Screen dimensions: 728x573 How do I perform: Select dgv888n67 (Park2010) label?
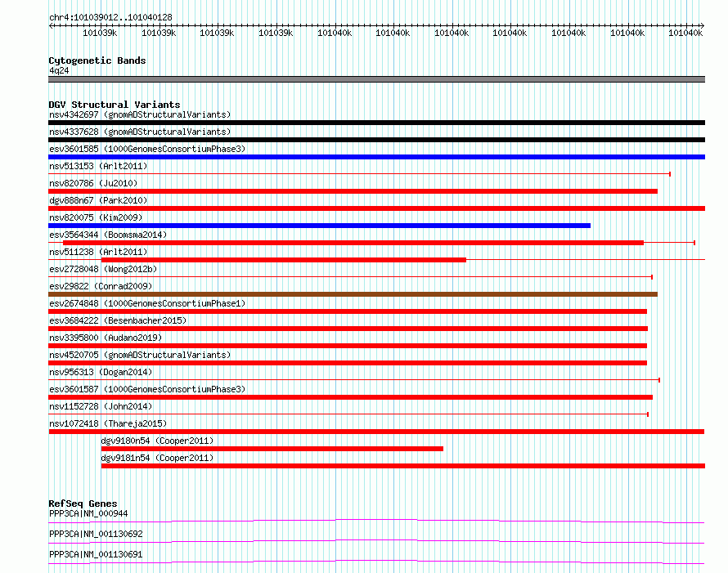pos(98,200)
